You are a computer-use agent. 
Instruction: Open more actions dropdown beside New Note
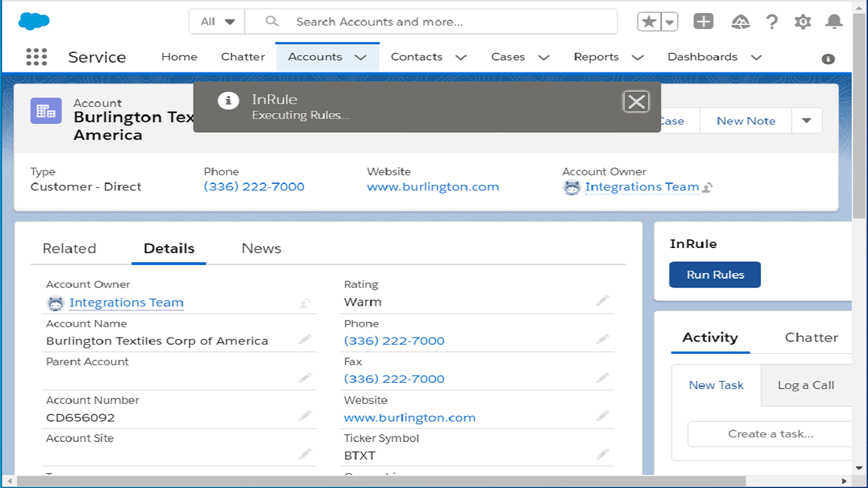coord(806,121)
